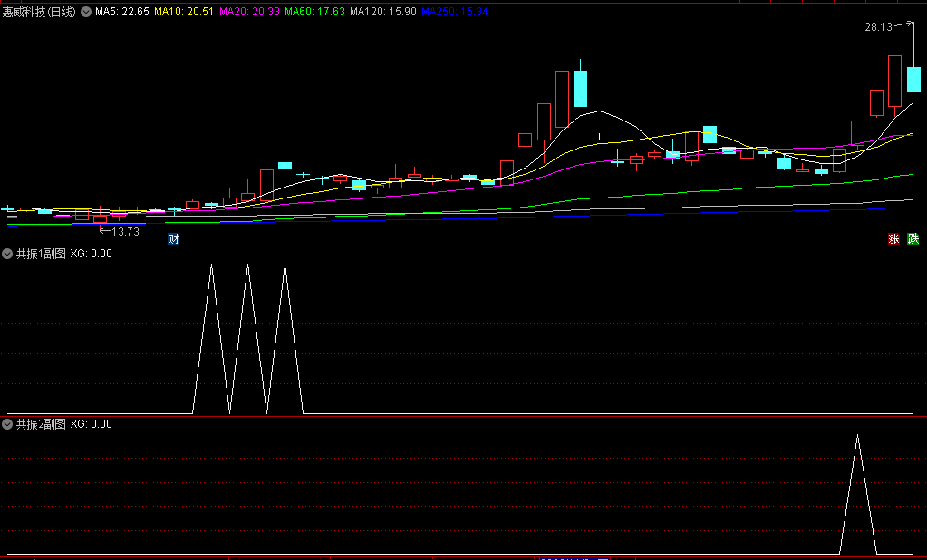Select the MA5: 22.65 indicator label
927x560 pixels.
(x=122, y=12)
